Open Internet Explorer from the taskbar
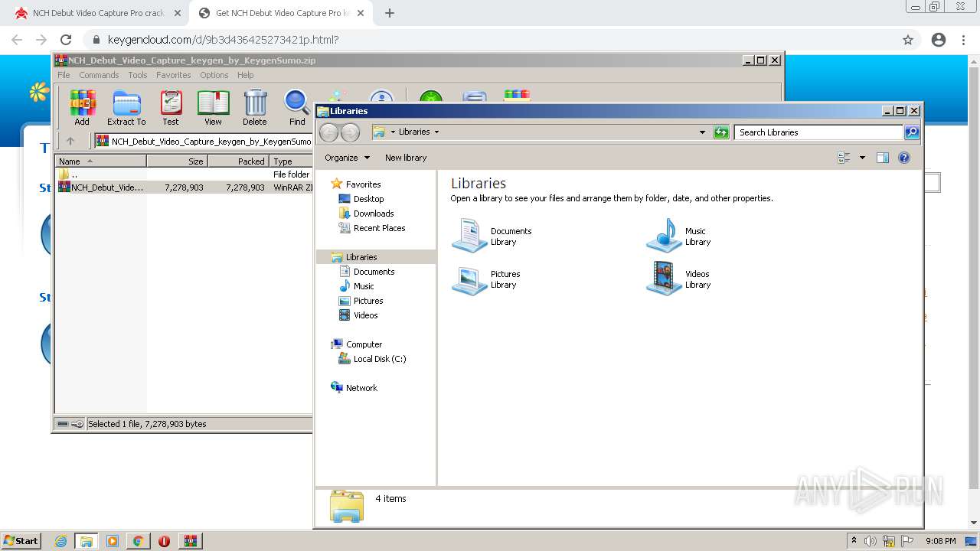 point(60,541)
